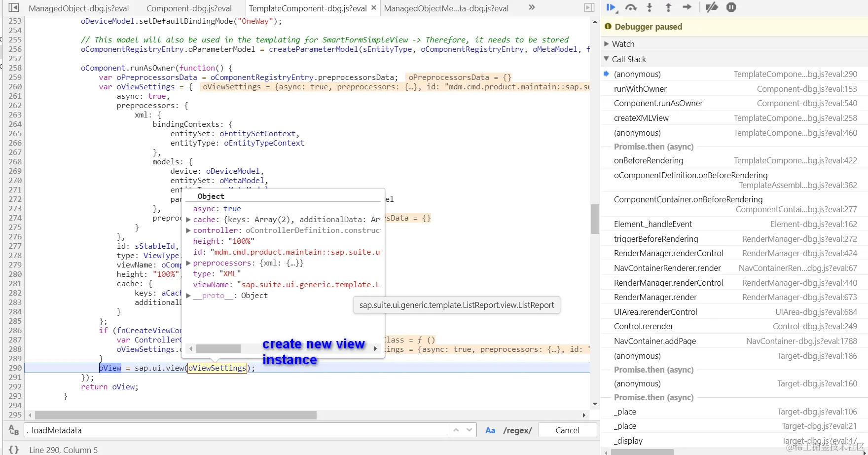Image resolution: width=868 pixels, height=455 pixels.
Task: Toggle the debugger sidebar pane icon
Action: click(x=589, y=8)
